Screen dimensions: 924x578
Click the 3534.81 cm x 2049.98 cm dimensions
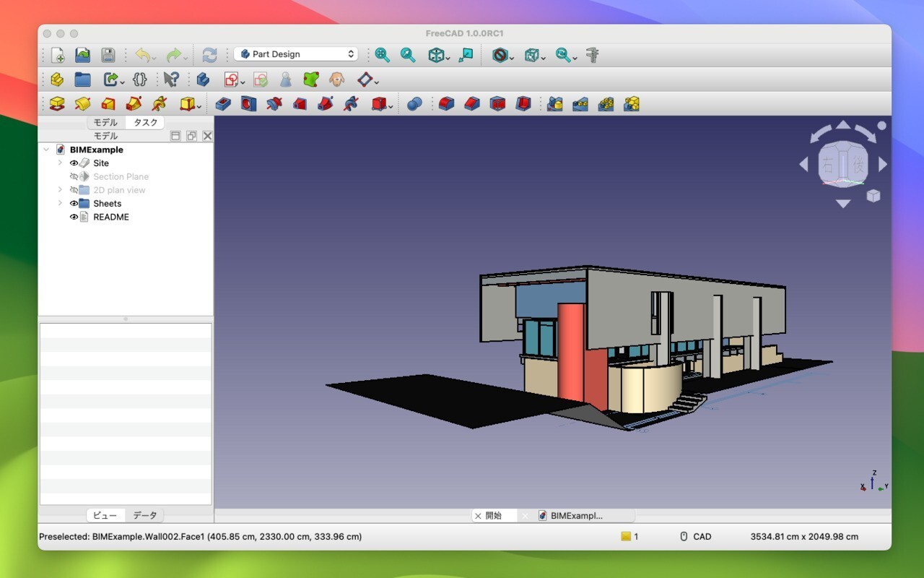[x=805, y=537]
